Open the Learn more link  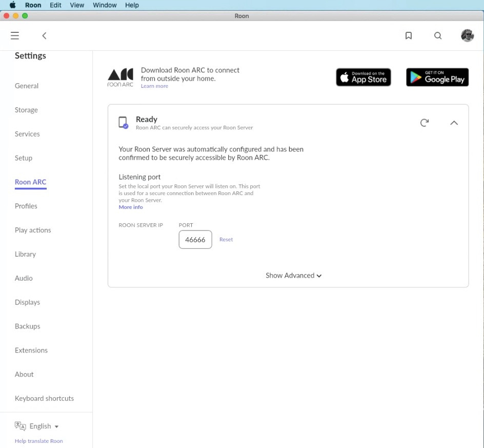coord(154,86)
